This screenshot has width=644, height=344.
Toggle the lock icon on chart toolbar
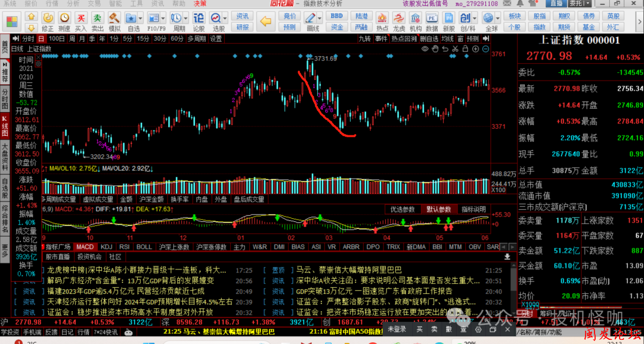pos(465,49)
